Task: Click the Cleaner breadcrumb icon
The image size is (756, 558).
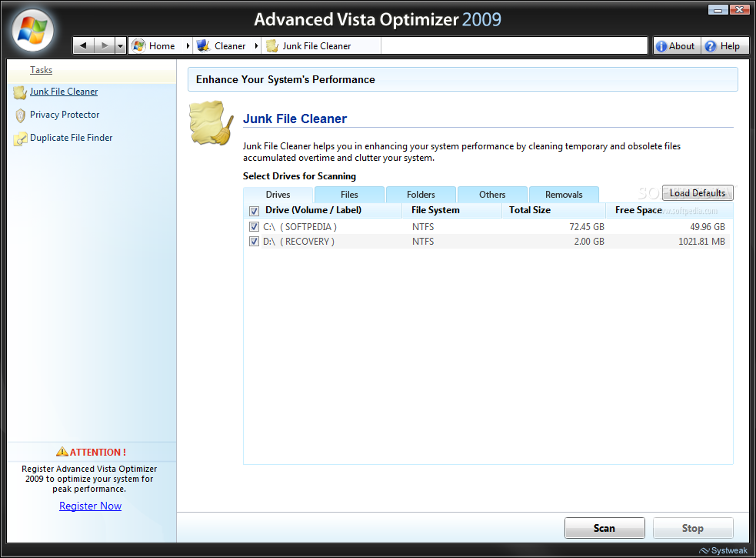Action: [204, 46]
